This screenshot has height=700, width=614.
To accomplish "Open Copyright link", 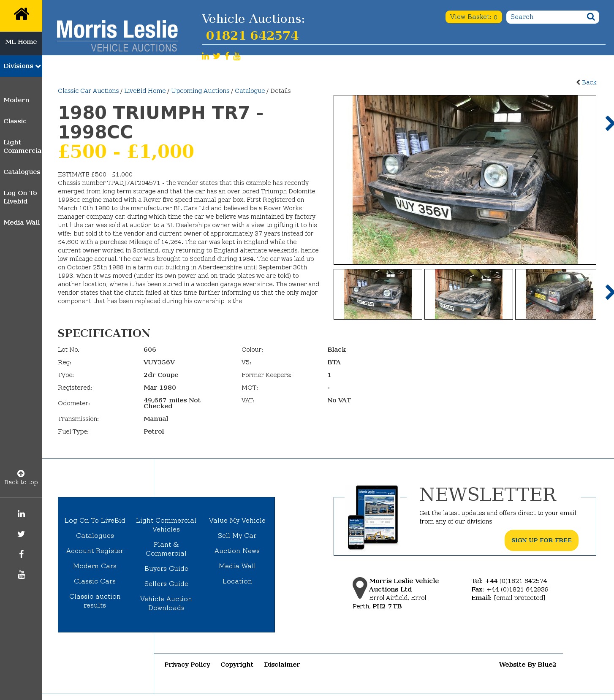I will click(237, 665).
